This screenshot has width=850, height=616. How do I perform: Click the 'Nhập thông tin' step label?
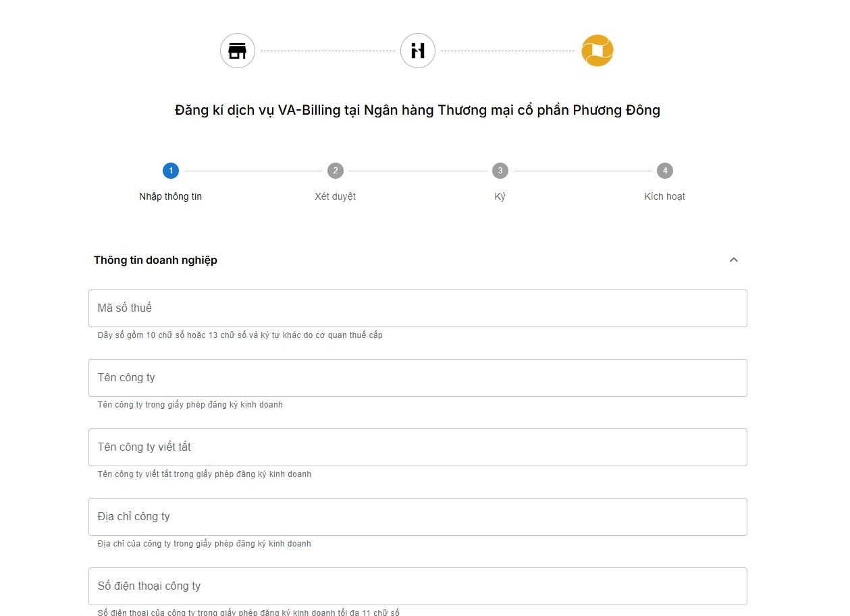pos(171,196)
